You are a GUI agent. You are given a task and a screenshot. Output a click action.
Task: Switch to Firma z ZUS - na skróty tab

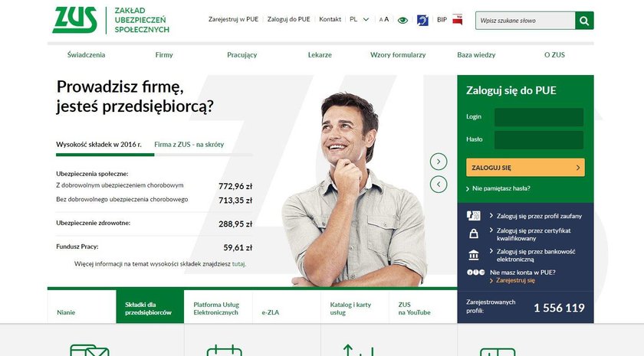point(189,145)
